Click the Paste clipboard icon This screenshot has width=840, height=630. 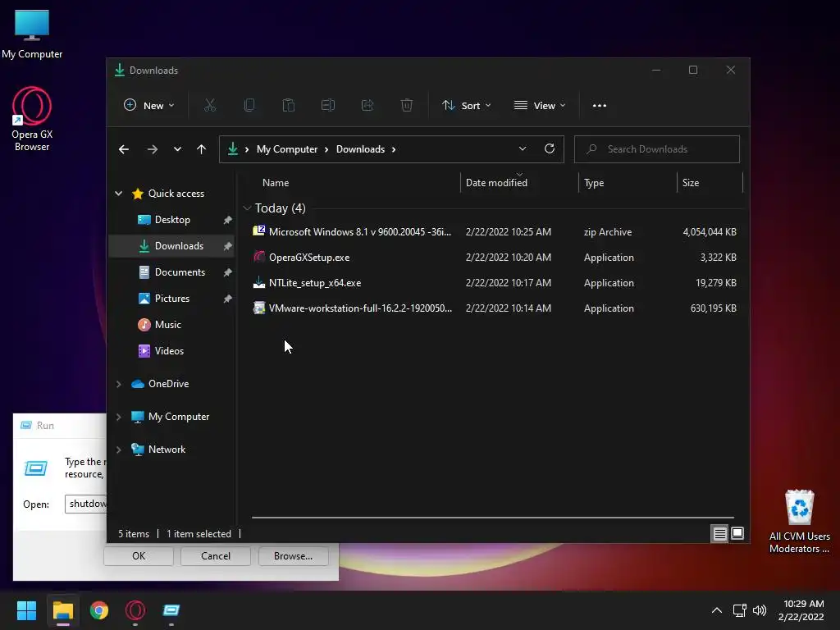coord(289,105)
